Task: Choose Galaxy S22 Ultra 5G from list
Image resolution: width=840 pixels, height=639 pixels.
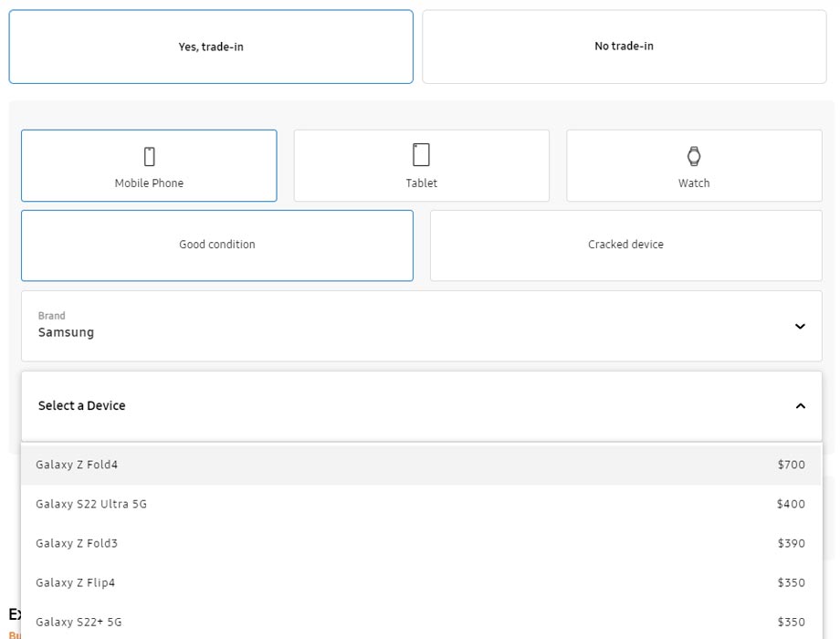Action: pos(421,504)
